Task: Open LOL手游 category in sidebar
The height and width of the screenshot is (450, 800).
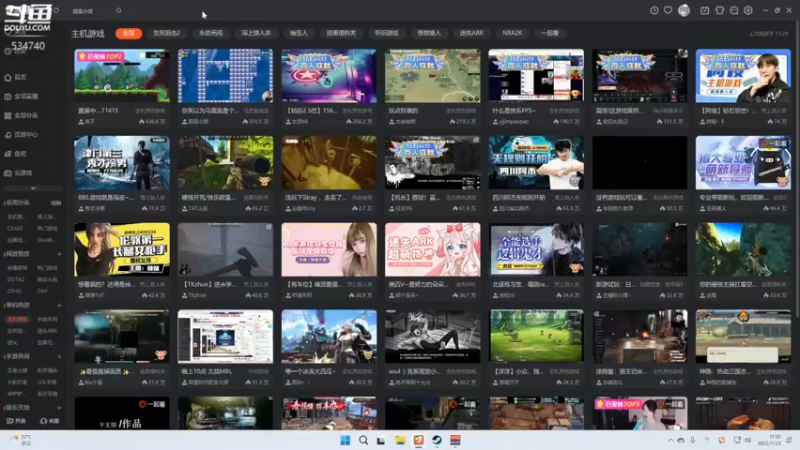Action: pos(47,382)
